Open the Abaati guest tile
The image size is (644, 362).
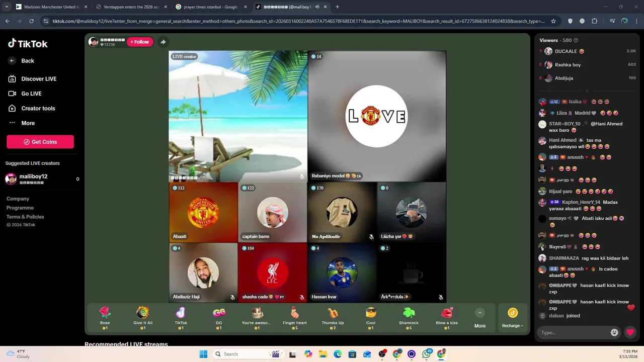[203, 212]
